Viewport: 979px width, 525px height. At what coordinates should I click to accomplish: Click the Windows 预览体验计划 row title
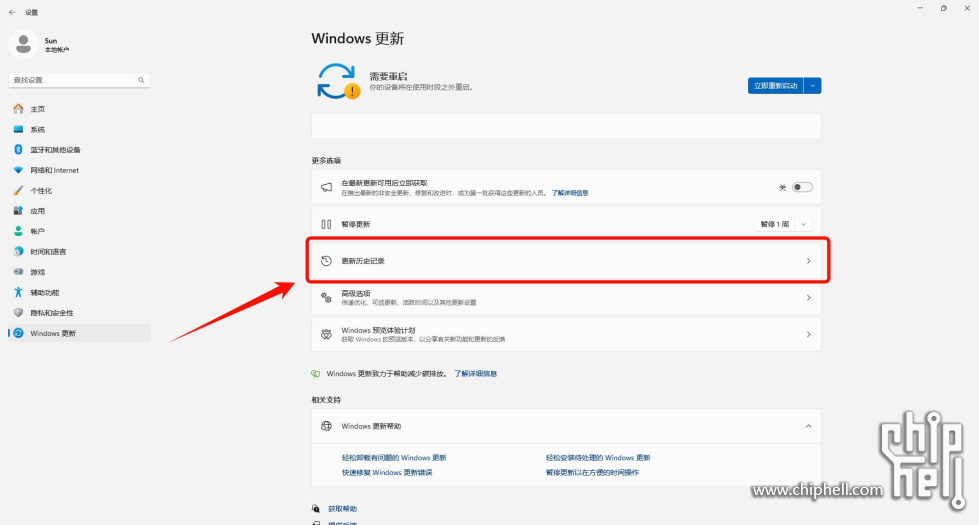[x=378, y=330]
